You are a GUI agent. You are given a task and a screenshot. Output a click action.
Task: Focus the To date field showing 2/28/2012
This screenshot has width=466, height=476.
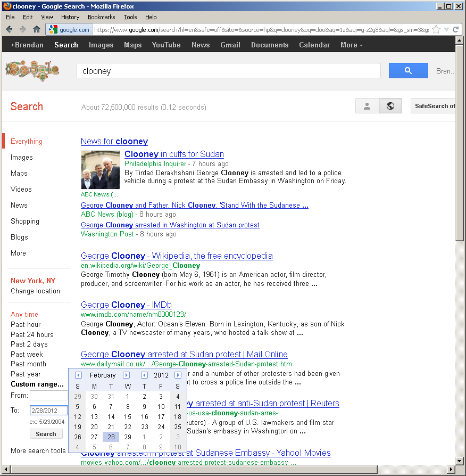(x=48, y=411)
